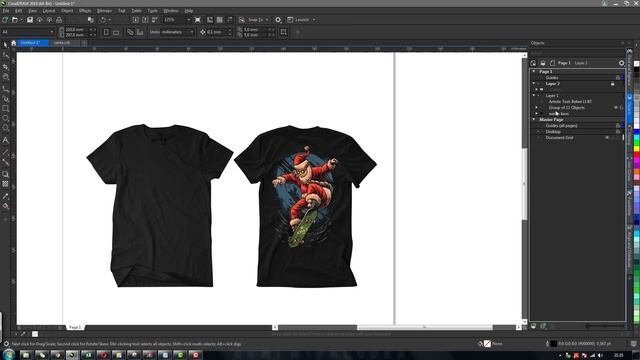Select Artistic Text object row
This screenshot has height=360, width=640.
(570, 101)
